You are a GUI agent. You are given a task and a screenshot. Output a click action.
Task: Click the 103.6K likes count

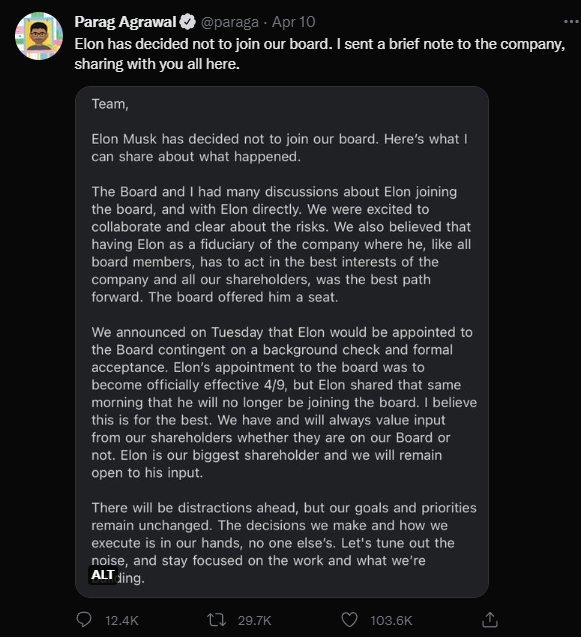pos(391,620)
